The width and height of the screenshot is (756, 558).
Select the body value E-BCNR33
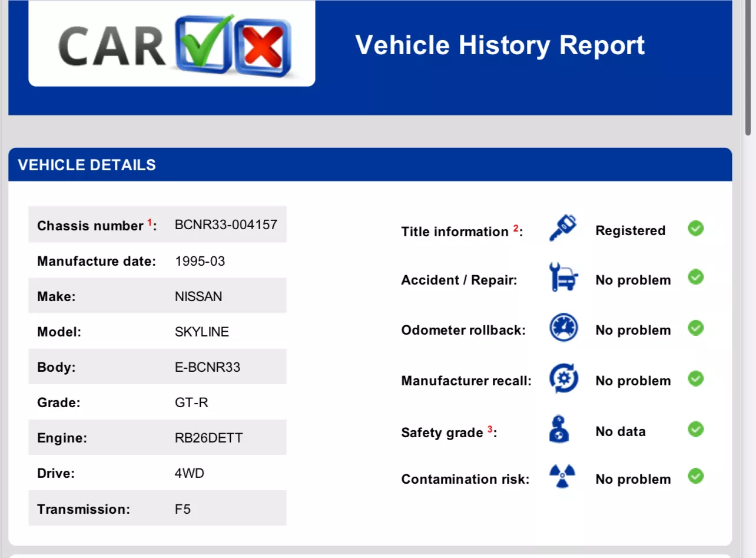point(208,367)
